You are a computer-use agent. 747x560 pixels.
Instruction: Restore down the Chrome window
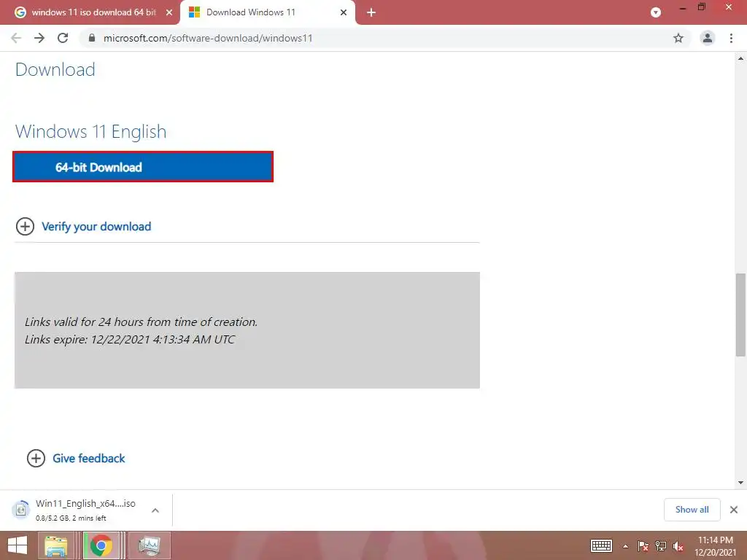702,7
